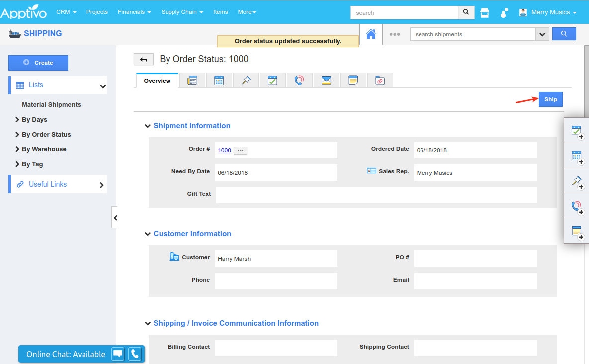Add a new note from side panel
The width and height of the screenshot is (589, 364).
pos(577,231)
